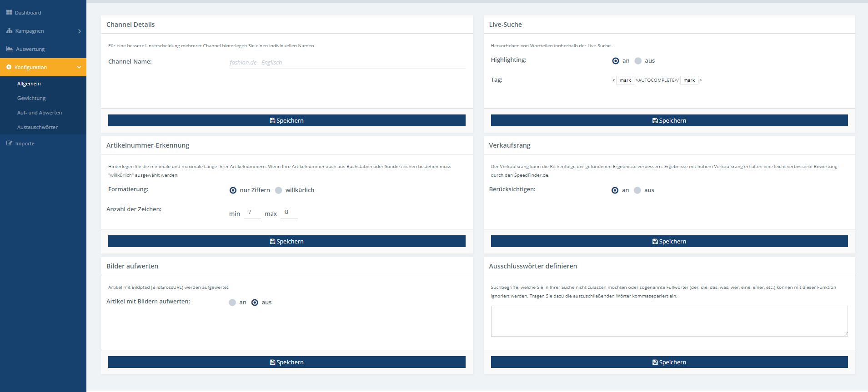
Task: Open the Gewichtung submenu item
Action: coord(31,98)
